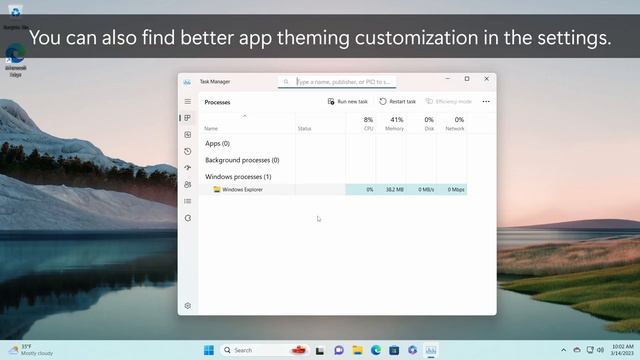Viewport: 640px width, 360px height.
Task: Click the cloud icon in the tray
Action: (x=577, y=350)
